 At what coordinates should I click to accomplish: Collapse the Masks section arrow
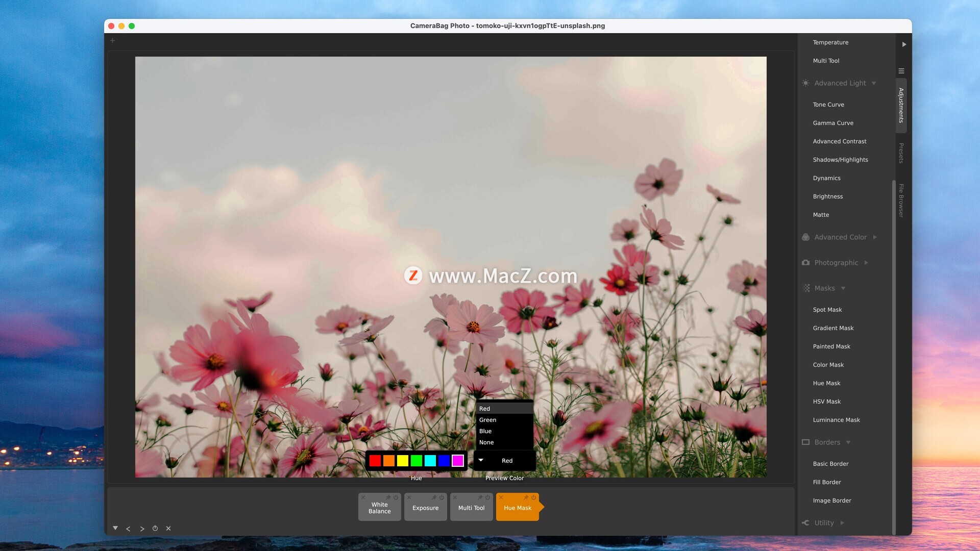point(843,288)
